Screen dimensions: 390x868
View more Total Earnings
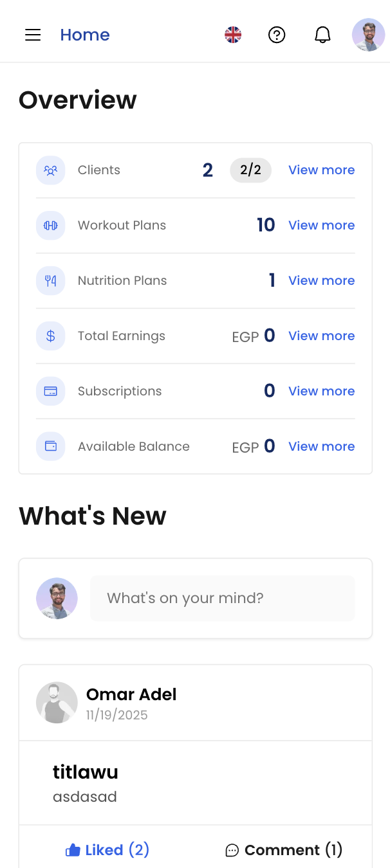coord(321,336)
